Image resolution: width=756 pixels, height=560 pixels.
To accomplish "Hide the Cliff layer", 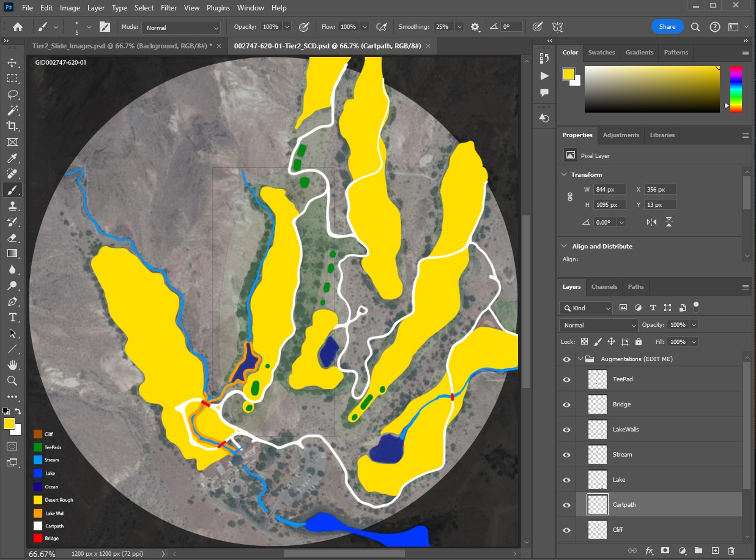I will 566,530.
